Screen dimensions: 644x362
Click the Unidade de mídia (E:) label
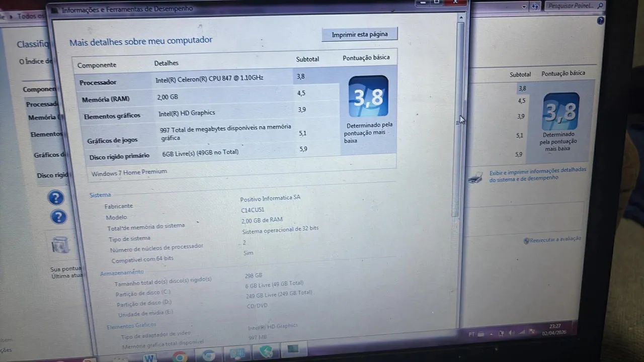(145, 314)
